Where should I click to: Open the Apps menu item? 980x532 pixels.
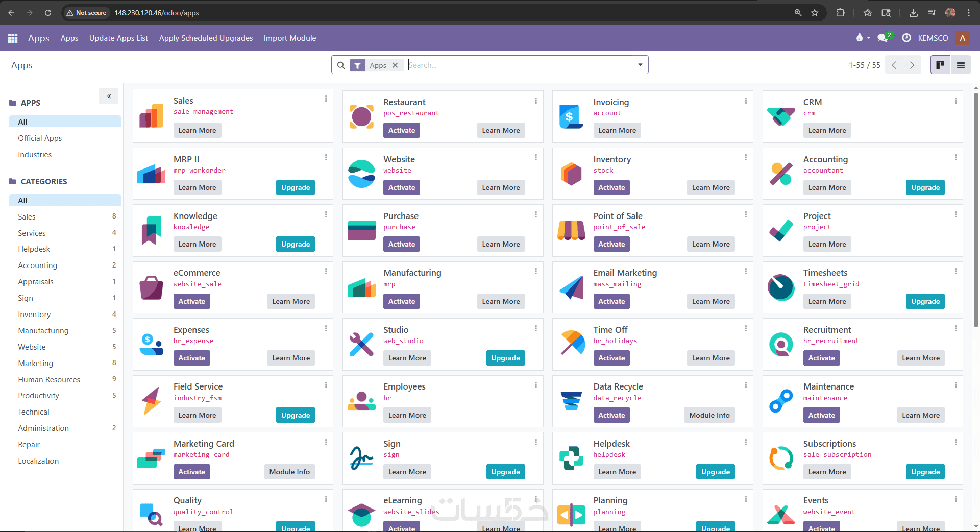click(x=69, y=38)
